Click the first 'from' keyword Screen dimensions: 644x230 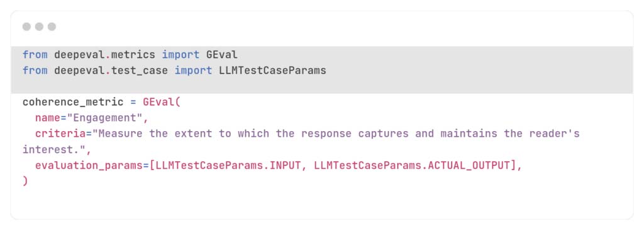pyautogui.click(x=35, y=55)
